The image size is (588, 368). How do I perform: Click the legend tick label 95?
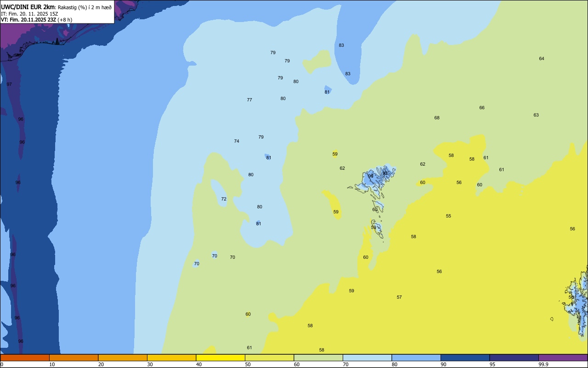click(x=493, y=364)
